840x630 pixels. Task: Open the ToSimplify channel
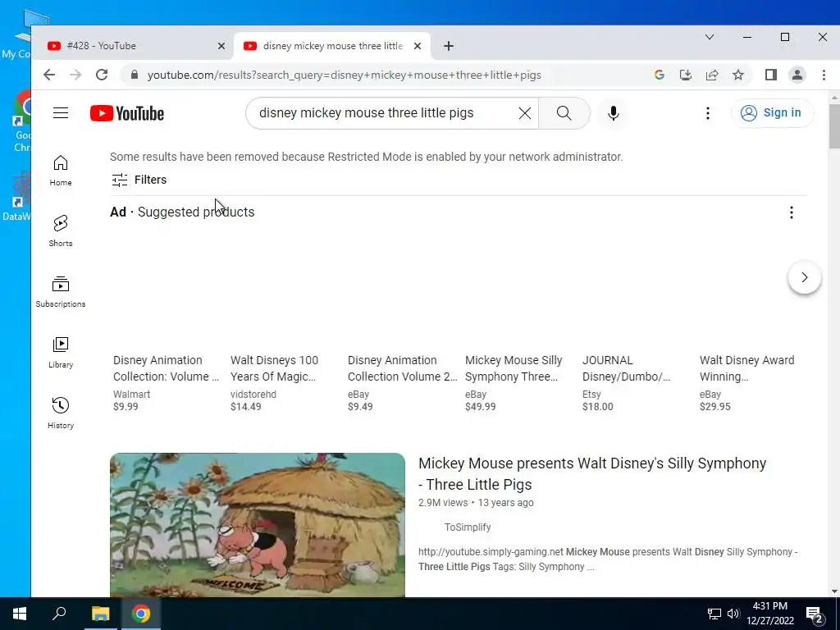pos(467,527)
